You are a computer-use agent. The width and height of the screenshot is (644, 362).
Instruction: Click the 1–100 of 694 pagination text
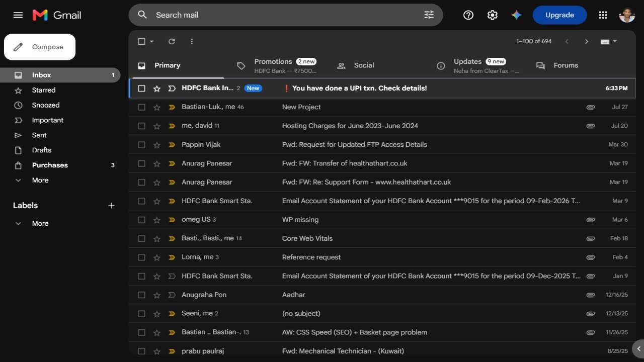(x=534, y=41)
